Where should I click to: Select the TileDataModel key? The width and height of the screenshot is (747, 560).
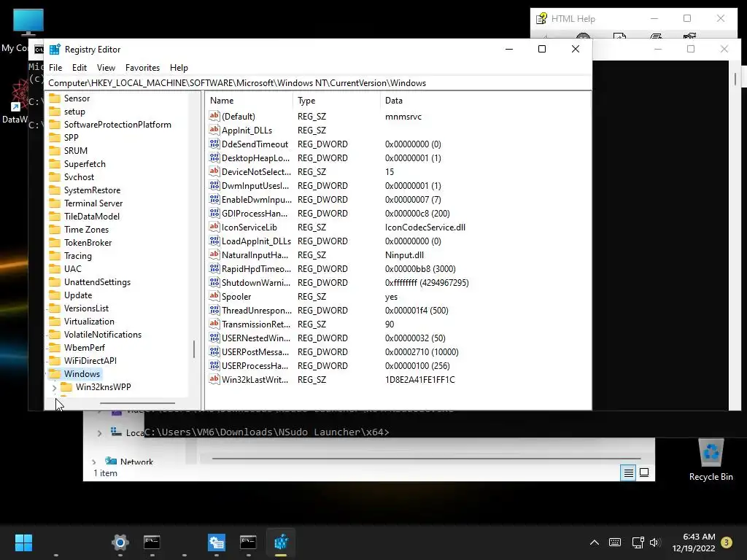click(91, 216)
